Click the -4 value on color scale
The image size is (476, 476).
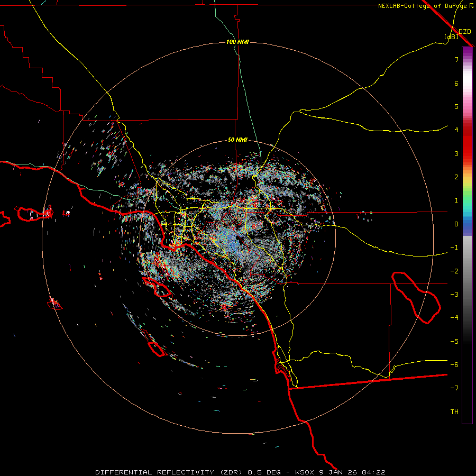454,317
